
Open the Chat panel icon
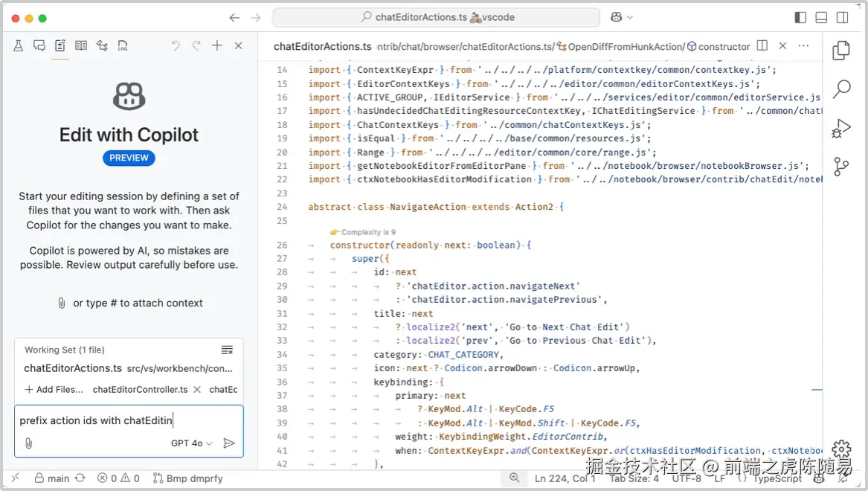[x=39, y=46]
